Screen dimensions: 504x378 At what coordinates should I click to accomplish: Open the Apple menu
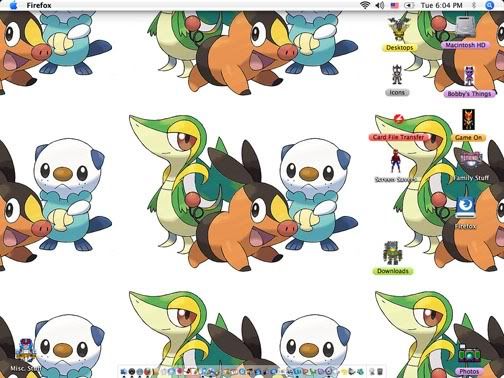(13, 5)
